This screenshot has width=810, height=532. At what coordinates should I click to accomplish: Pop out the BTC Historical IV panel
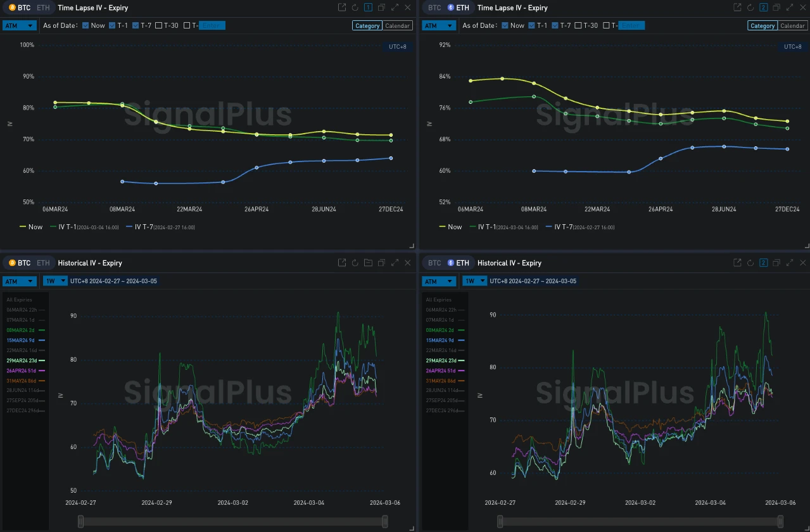click(342, 263)
